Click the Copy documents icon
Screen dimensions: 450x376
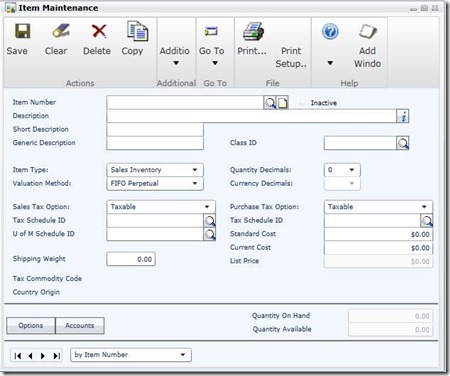point(137,31)
